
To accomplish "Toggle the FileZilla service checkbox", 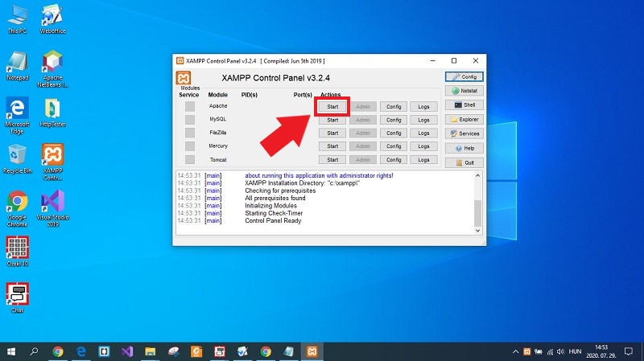I will tap(190, 133).
